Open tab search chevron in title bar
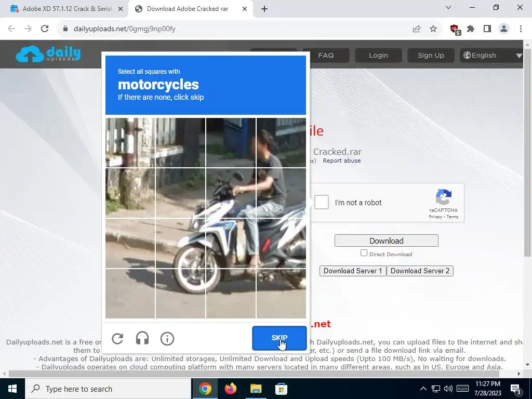This screenshot has width=532, height=399. point(448,7)
